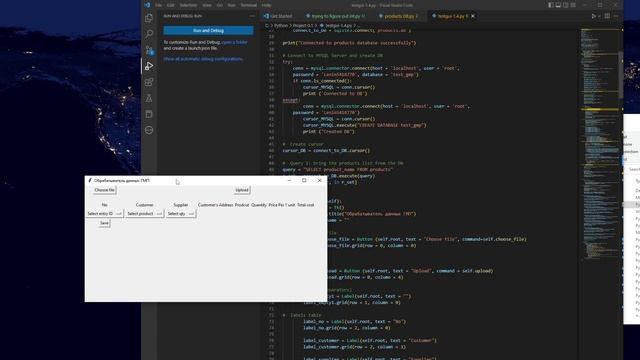Image resolution: width=640 pixels, height=360 pixels.
Task: Open the Edit menu
Action: [x=171, y=5]
